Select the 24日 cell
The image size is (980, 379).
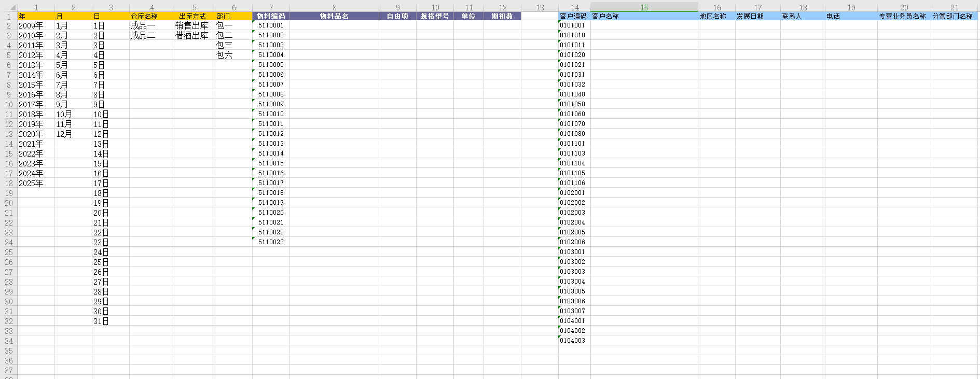point(111,252)
